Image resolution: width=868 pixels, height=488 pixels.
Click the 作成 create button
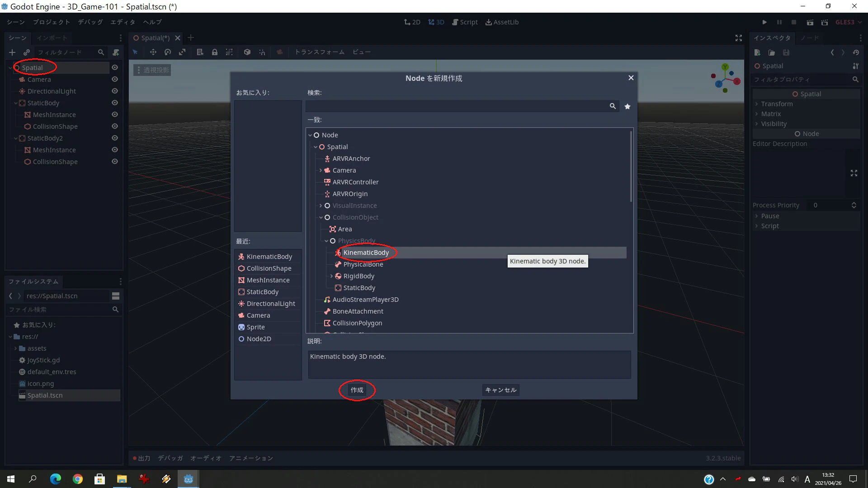(x=357, y=390)
